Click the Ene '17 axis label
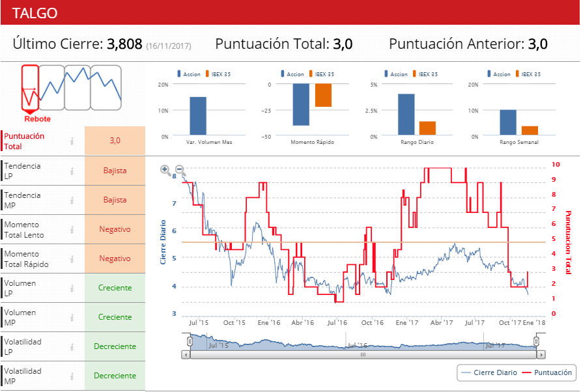Screen dimensions: 581x392 [407, 323]
